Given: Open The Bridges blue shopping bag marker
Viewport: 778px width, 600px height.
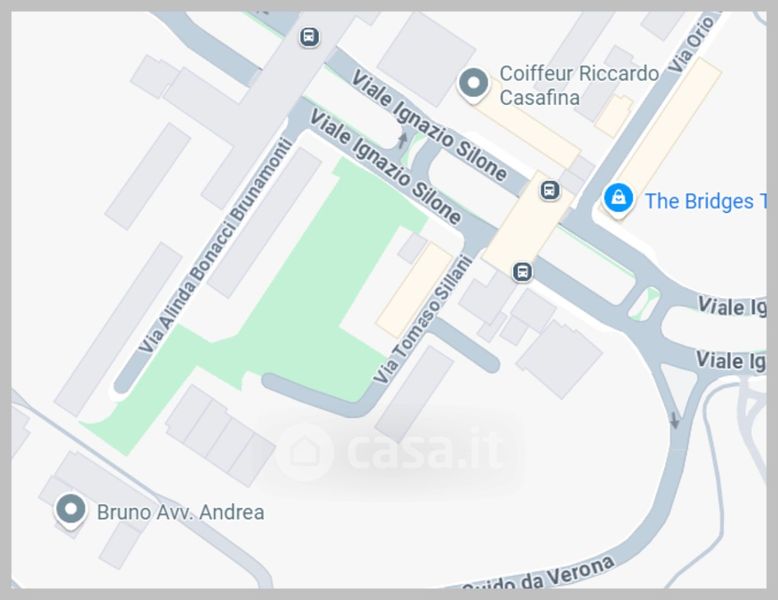Looking at the screenshot, I should (618, 200).
